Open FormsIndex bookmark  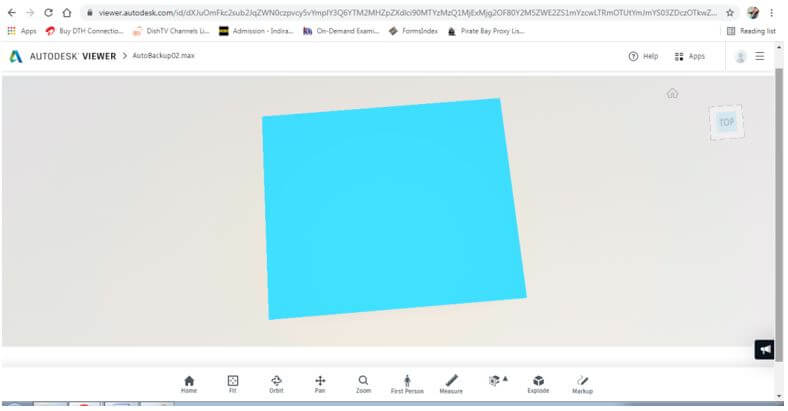[x=414, y=31]
